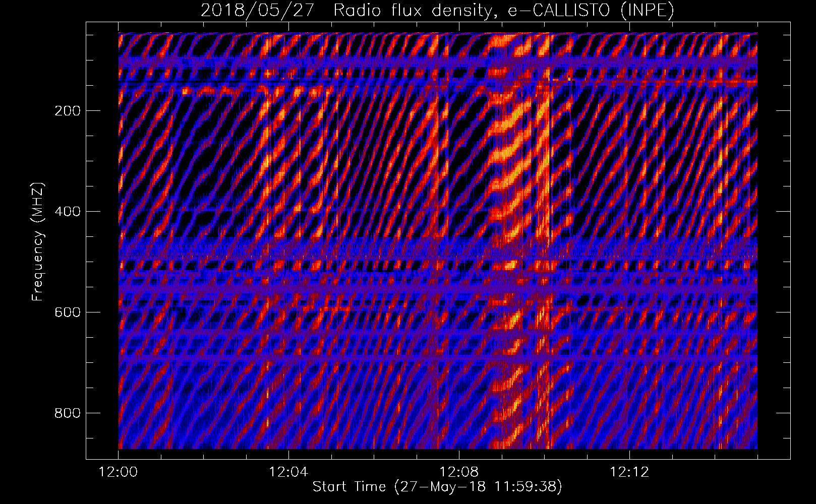Click the 400 frequency tick label

coord(68,212)
